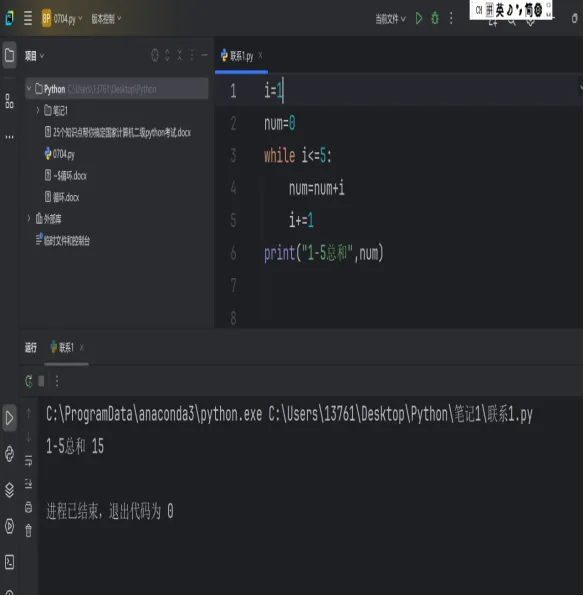
Task: Click the smiley emoji icon in IME bar
Action: pos(538,10)
